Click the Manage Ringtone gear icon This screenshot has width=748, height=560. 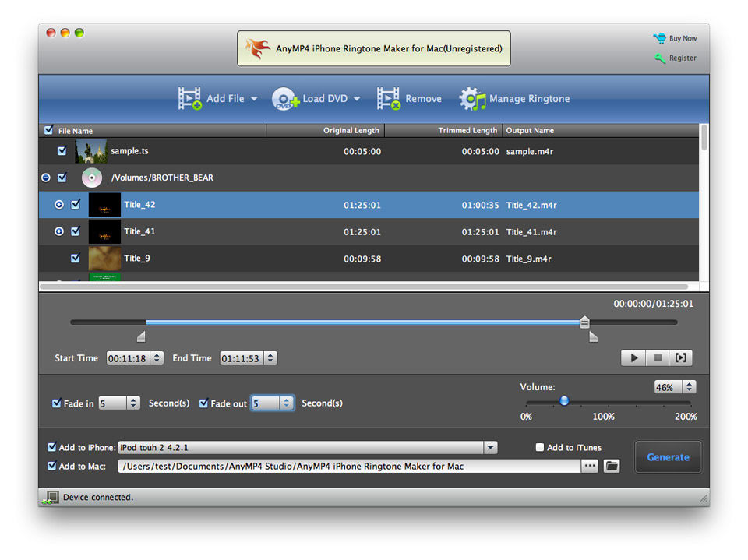click(x=472, y=99)
